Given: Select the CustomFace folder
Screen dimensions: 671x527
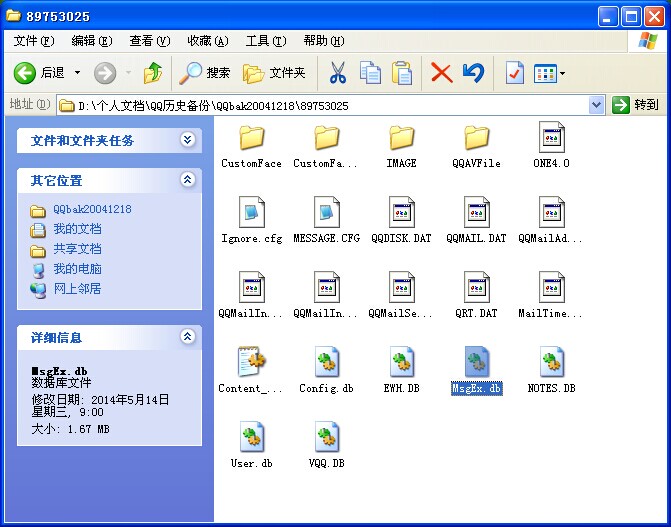Looking at the screenshot, I should coord(252,146).
